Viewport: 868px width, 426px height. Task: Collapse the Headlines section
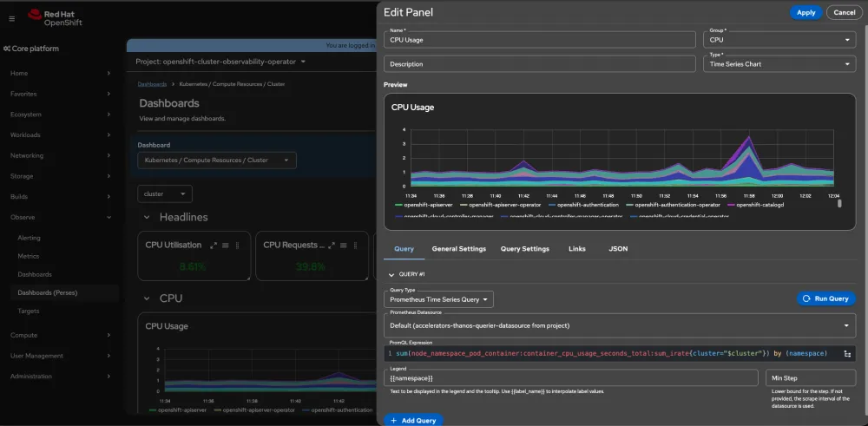point(147,218)
